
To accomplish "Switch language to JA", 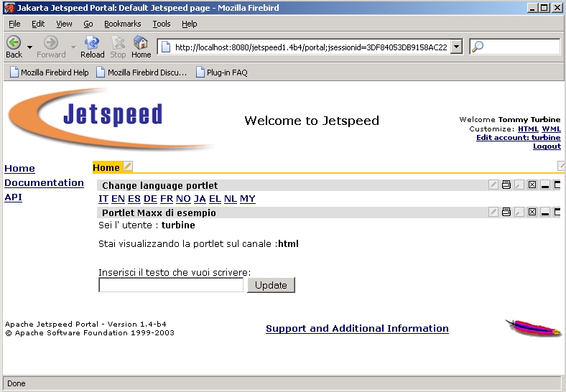I will (200, 199).
